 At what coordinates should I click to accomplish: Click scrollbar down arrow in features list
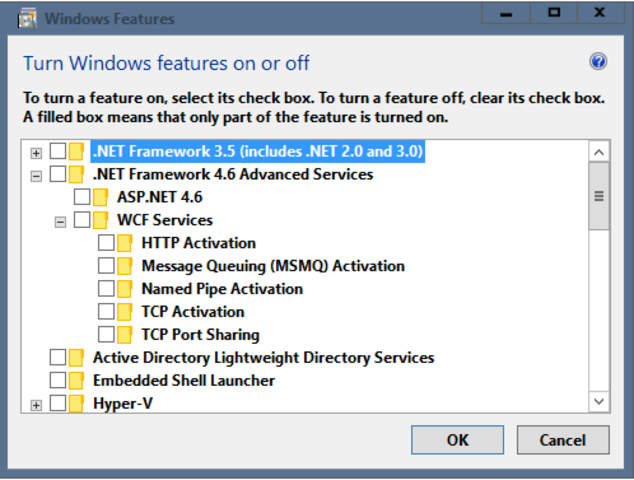(599, 402)
